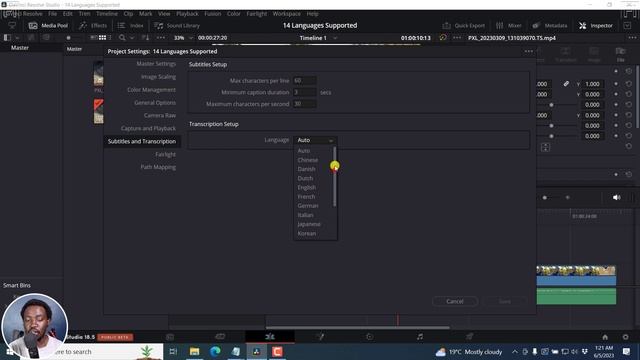The height and width of the screenshot is (360, 640).
Task: Open the Cut page
Action: 220,337
